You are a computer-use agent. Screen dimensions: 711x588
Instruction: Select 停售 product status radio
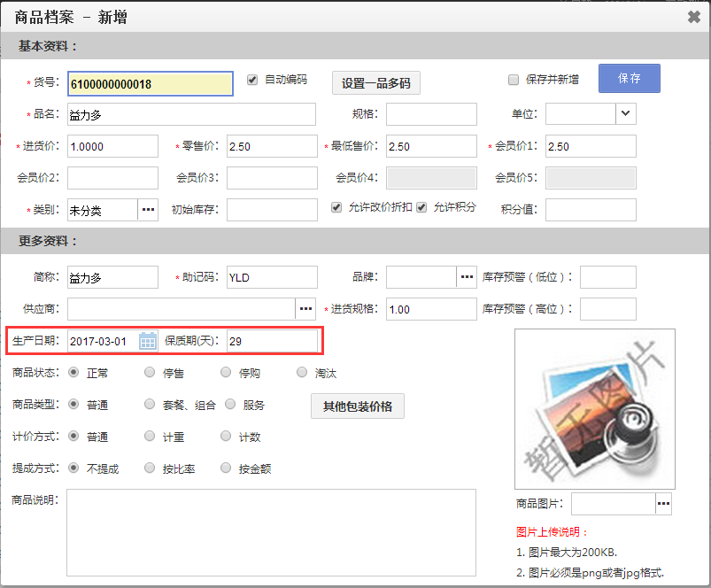150,373
